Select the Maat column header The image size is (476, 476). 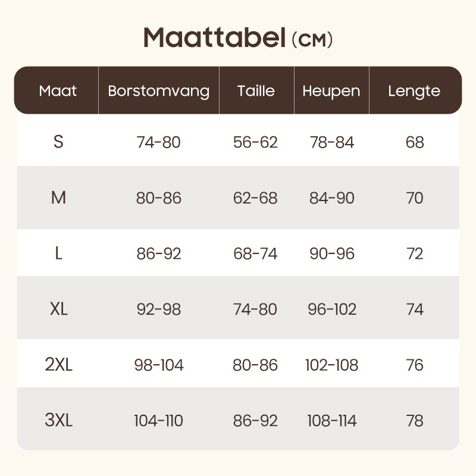tap(58, 91)
